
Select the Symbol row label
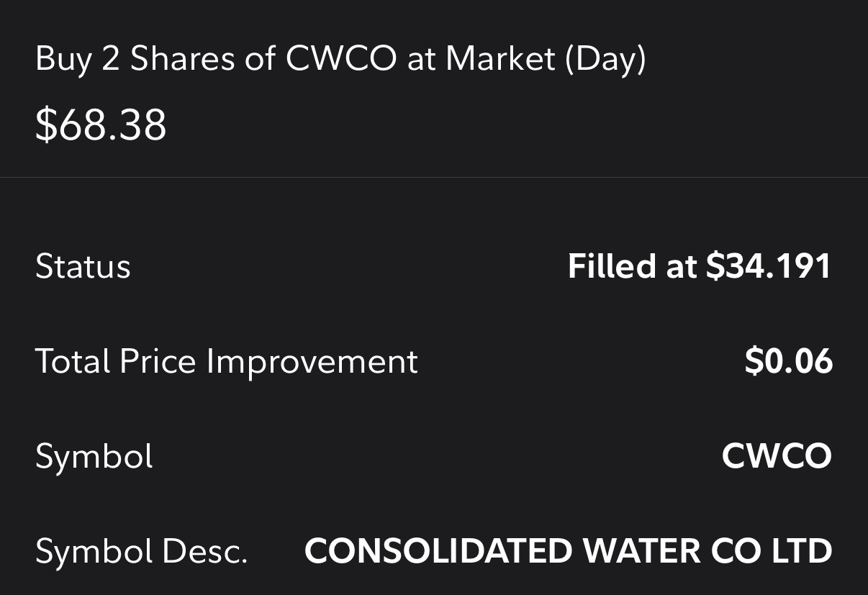[94, 456]
